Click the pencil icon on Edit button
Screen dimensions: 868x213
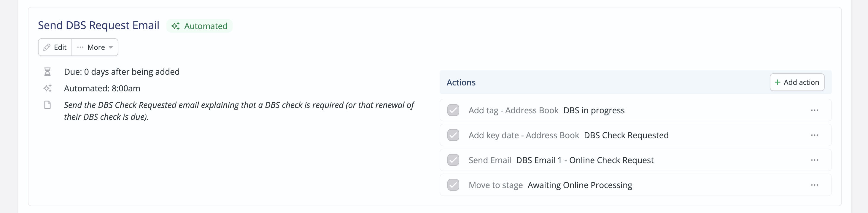pos(47,47)
